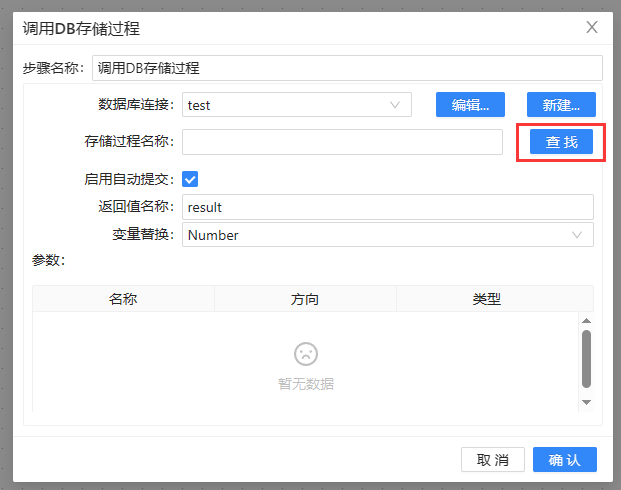Select the 类型 column header
621x490 pixels.
click(486, 299)
